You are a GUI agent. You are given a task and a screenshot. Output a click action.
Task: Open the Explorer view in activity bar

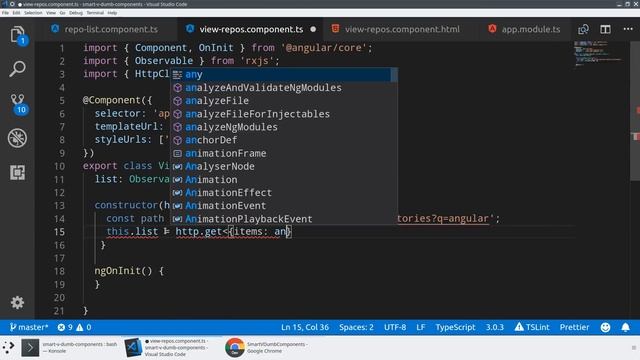point(17,34)
